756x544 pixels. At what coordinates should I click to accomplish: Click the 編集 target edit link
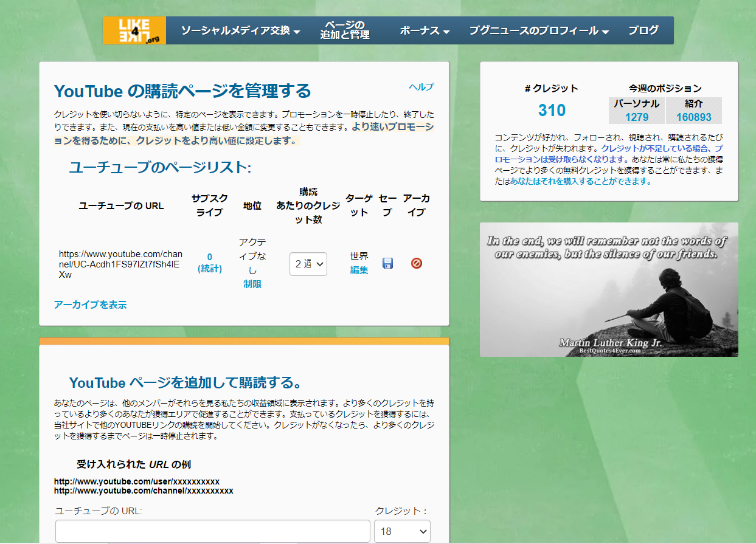(x=359, y=270)
